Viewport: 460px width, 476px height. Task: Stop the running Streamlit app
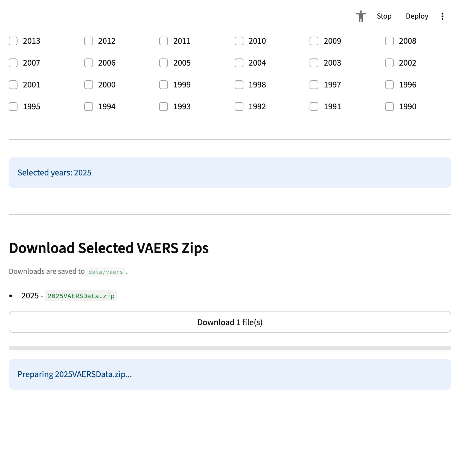click(384, 16)
